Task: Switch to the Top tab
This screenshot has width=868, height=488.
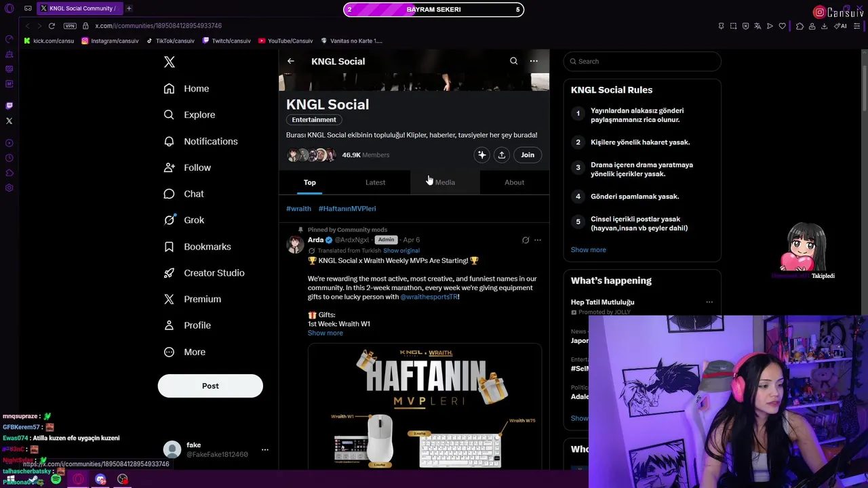Action: (x=309, y=182)
